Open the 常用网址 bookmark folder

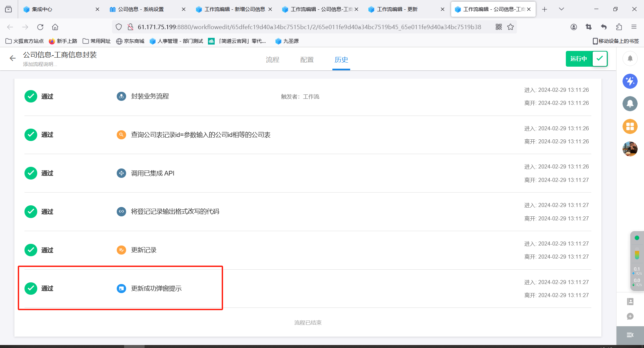point(97,41)
